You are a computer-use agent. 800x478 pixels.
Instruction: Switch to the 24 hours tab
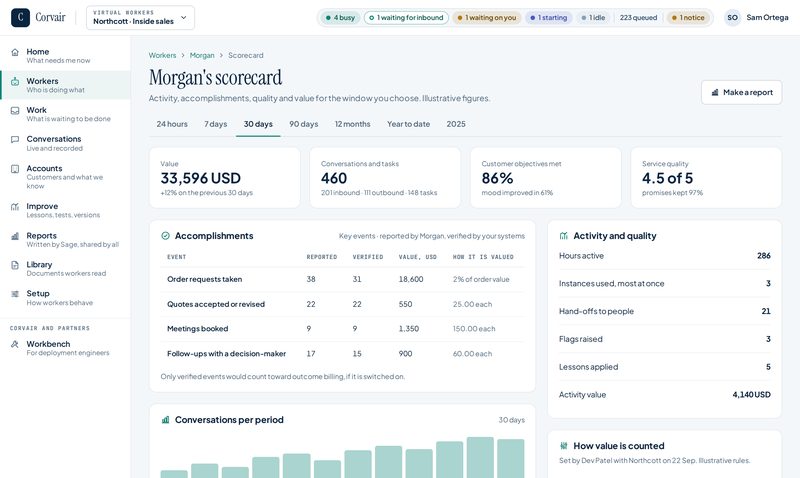tap(172, 124)
